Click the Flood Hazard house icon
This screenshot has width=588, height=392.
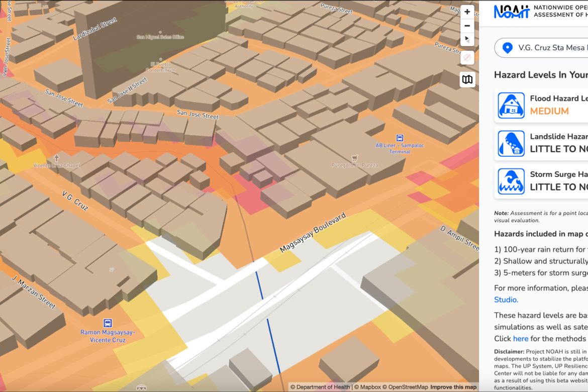511,106
